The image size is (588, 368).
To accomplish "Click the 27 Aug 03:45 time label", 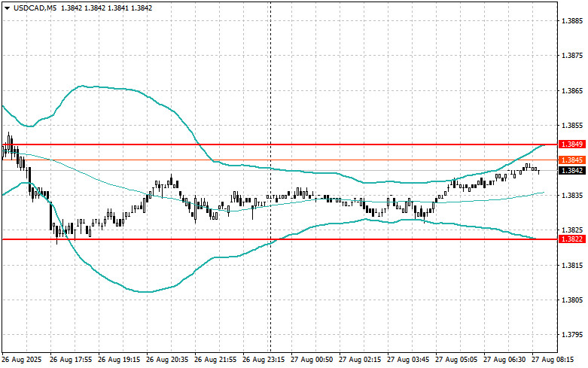I will pyautogui.click(x=408, y=360).
